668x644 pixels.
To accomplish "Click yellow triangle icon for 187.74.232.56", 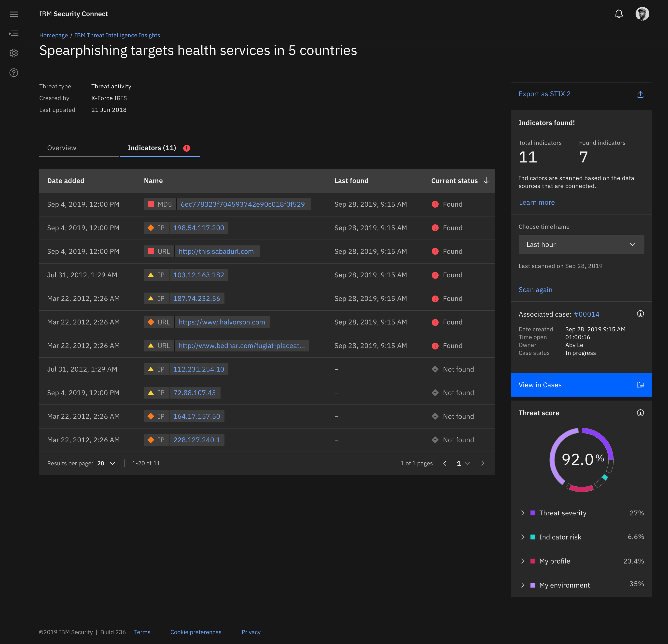I will 151,298.
